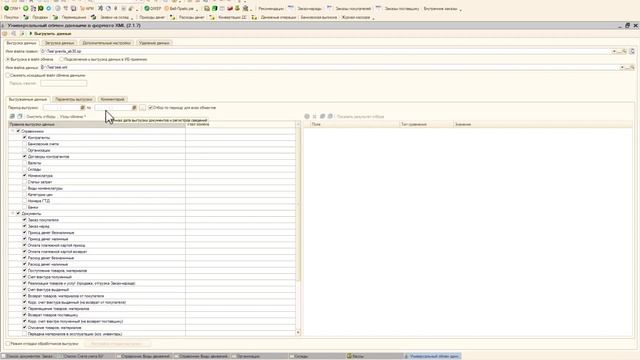Collapse the Справочники tree group
Viewport: 640px width, 360px height.
point(12,131)
